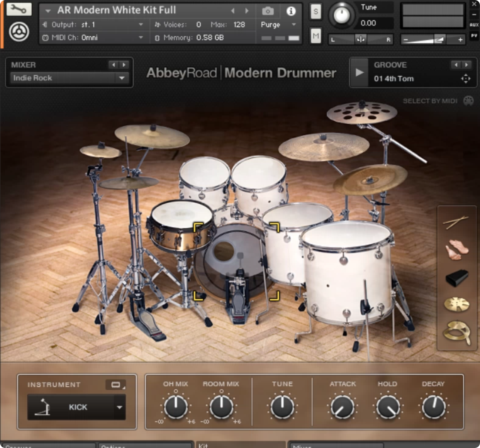Click the output volume slider
480x448 pixels.
(x=433, y=39)
